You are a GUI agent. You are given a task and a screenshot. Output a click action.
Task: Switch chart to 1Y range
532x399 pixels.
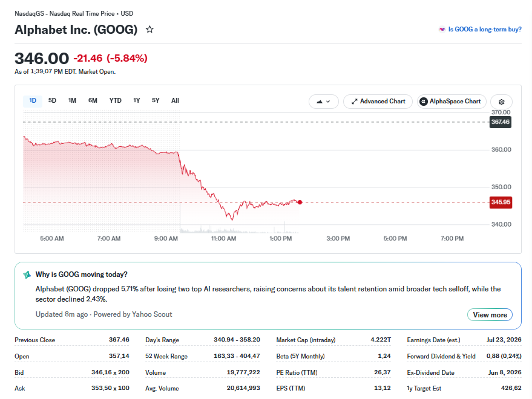tap(136, 101)
